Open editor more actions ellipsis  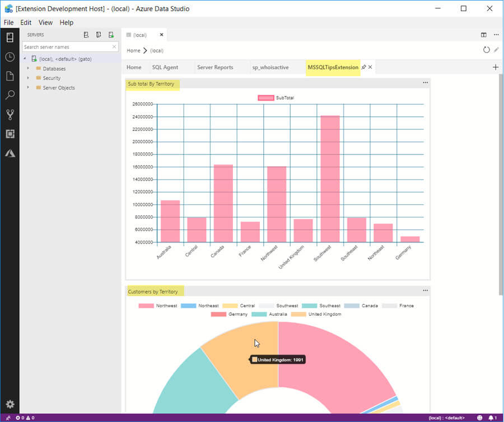tap(496, 35)
